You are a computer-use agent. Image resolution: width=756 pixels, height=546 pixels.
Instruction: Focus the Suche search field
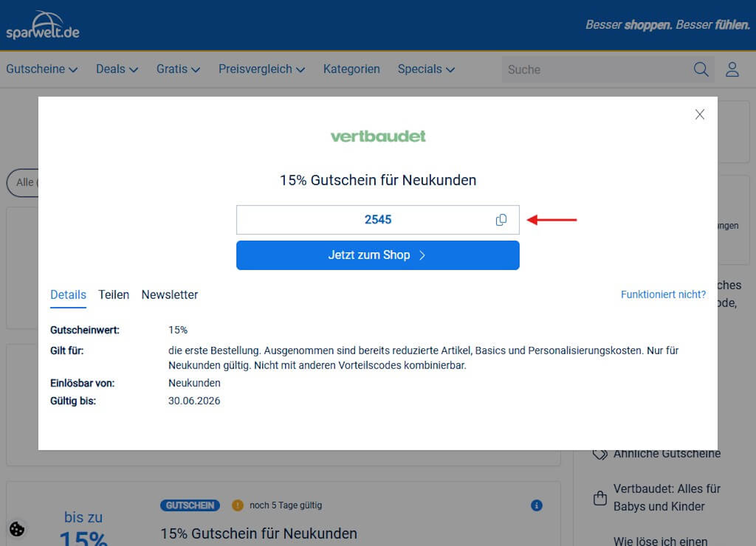tap(597, 70)
